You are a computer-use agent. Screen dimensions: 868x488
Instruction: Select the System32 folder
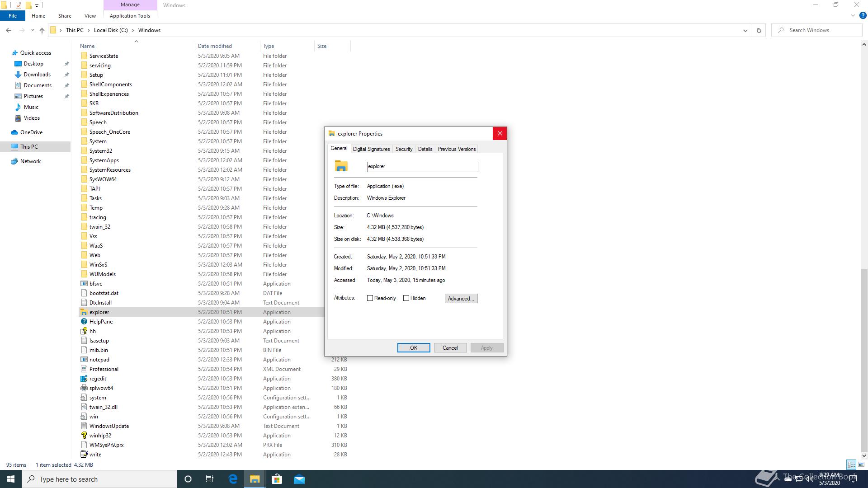[100, 151]
